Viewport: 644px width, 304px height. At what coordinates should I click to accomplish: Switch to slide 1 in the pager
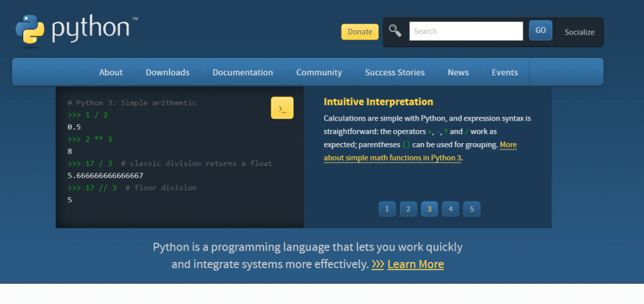(x=387, y=209)
